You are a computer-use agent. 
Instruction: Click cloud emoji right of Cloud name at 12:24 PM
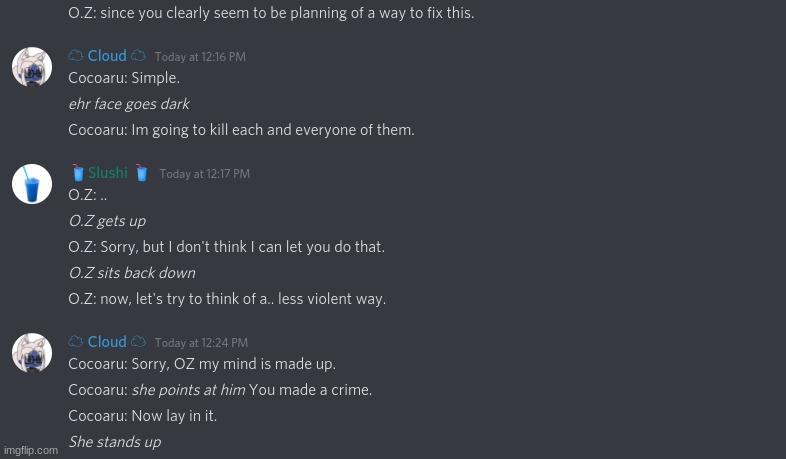pyautogui.click(x=138, y=342)
